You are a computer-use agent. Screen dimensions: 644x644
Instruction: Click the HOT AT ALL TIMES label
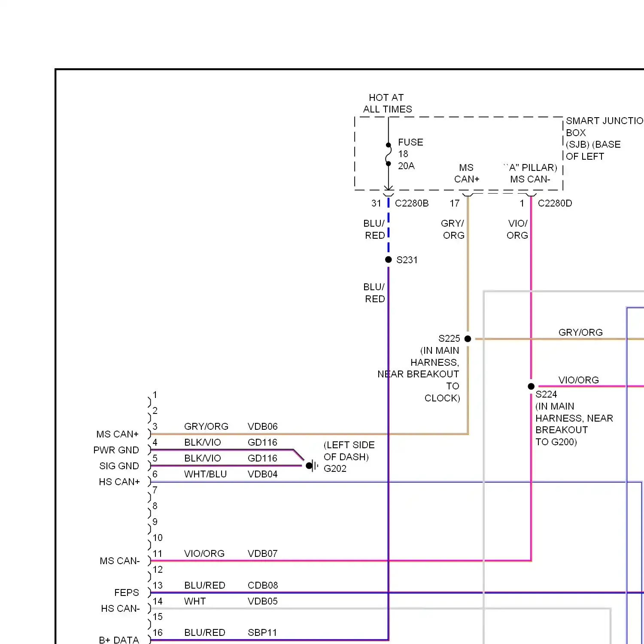tap(387, 103)
